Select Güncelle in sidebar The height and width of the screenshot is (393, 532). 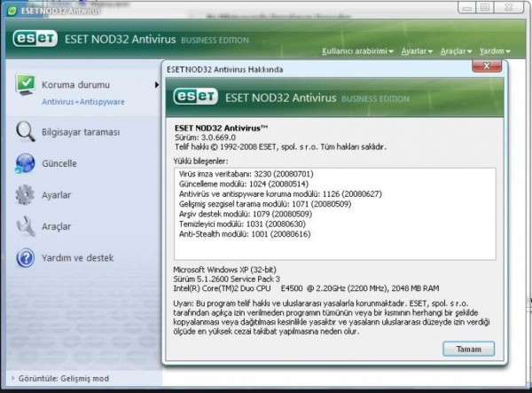[59, 163]
